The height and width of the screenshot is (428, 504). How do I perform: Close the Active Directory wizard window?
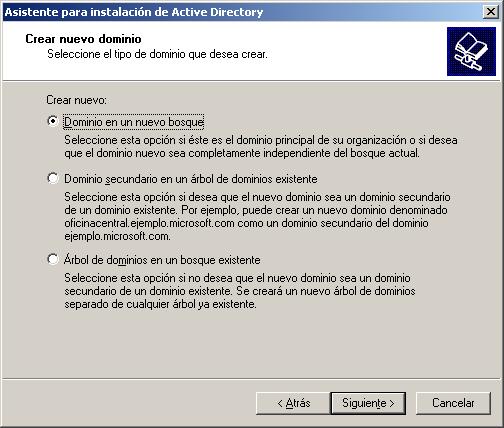coord(491,12)
